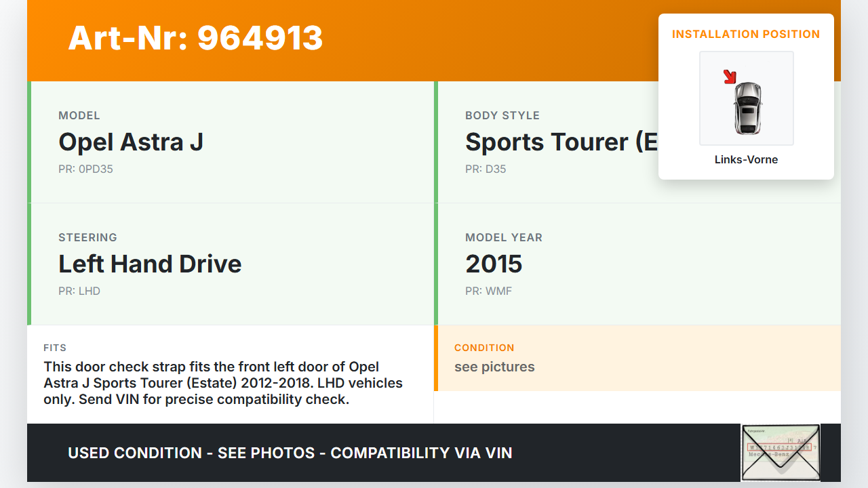Select the 2015 model year value
The image size is (868, 488).
pos(494,264)
